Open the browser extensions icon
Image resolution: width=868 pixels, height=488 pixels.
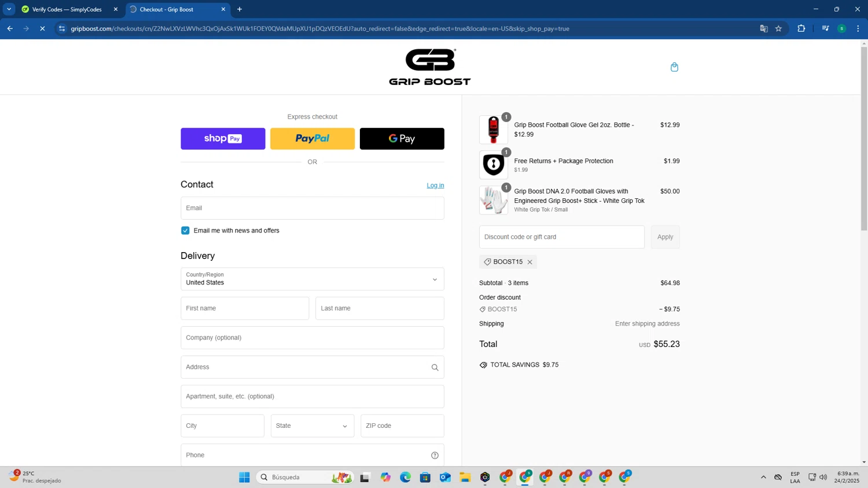tap(801, 28)
